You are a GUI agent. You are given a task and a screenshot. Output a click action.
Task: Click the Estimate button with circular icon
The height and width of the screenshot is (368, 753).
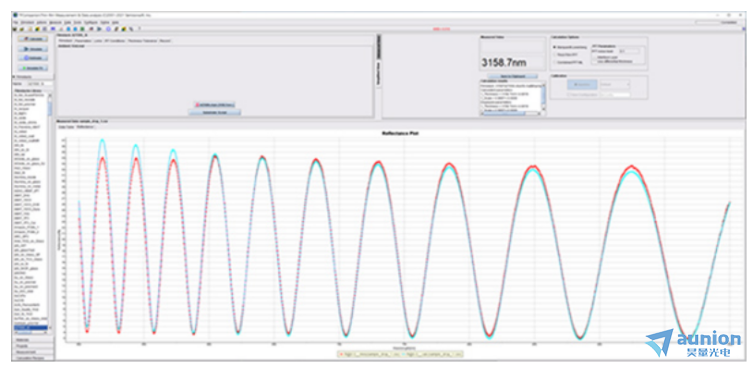click(x=33, y=58)
